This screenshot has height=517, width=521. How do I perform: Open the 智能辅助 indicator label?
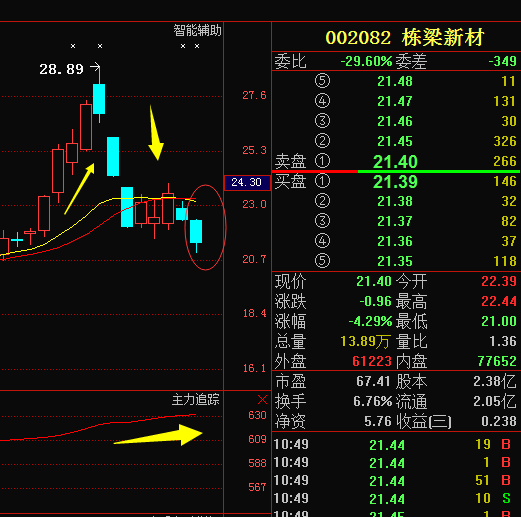point(197,31)
